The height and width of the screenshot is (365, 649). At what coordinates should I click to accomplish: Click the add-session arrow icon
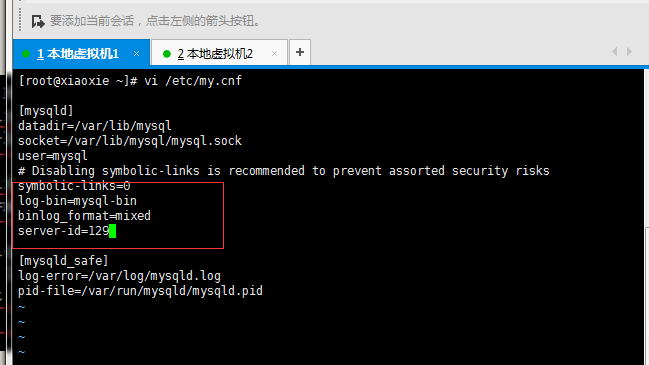click(x=38, y=21)
